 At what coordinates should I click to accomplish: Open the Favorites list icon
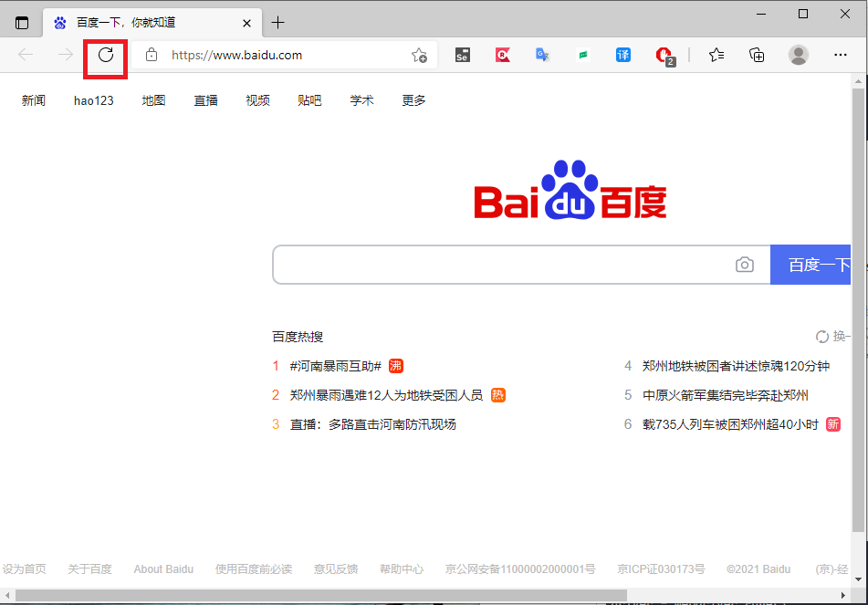coord(716,55)
